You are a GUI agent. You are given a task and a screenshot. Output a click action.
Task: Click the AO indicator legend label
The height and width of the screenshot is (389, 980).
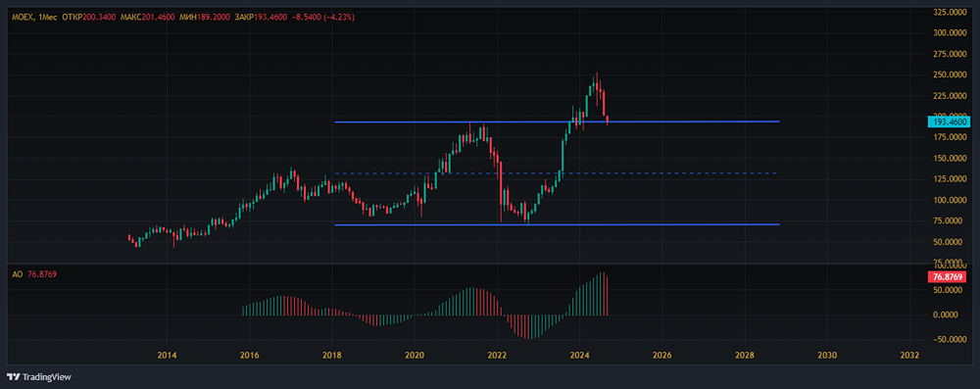18,274
